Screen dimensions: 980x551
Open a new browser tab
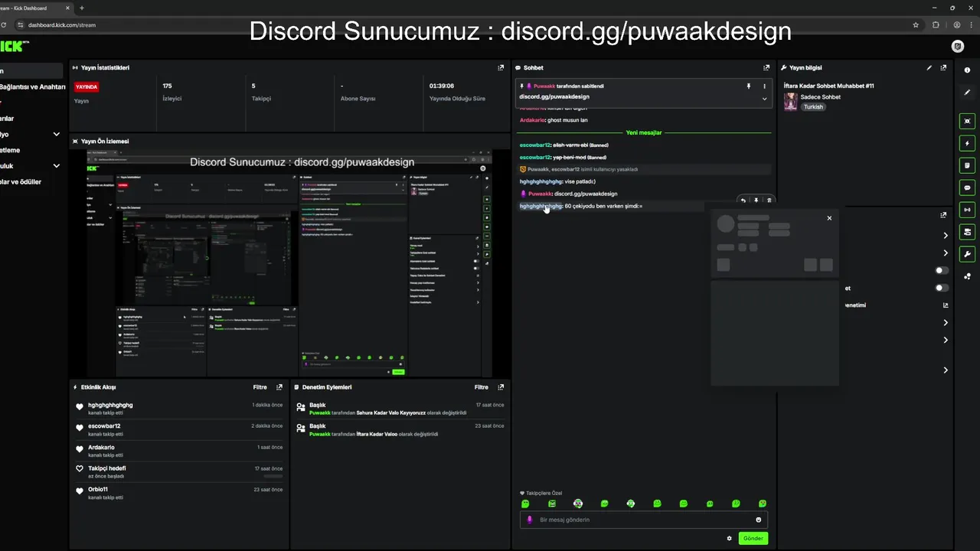82,8
